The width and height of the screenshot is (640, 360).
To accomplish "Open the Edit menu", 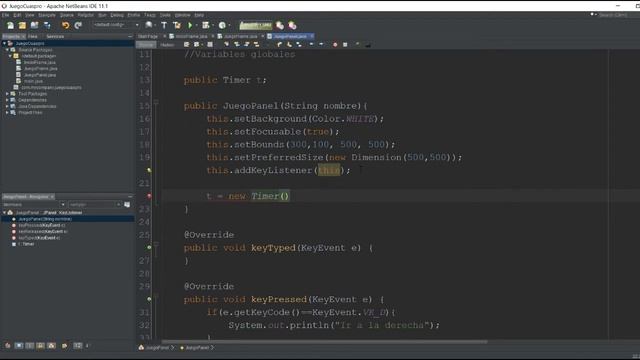I will tap(17, 15).
